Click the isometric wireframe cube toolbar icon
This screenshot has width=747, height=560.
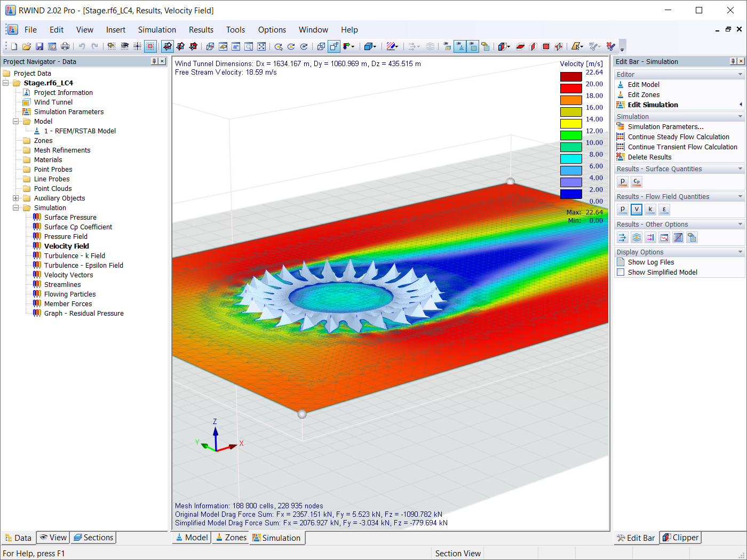click(x=321, y=46)
